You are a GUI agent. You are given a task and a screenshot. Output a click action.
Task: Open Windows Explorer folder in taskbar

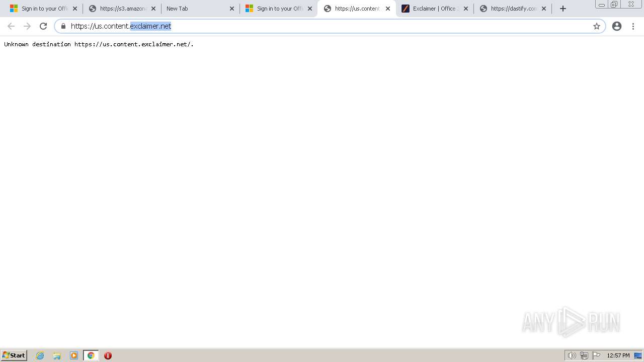point(57,355)
